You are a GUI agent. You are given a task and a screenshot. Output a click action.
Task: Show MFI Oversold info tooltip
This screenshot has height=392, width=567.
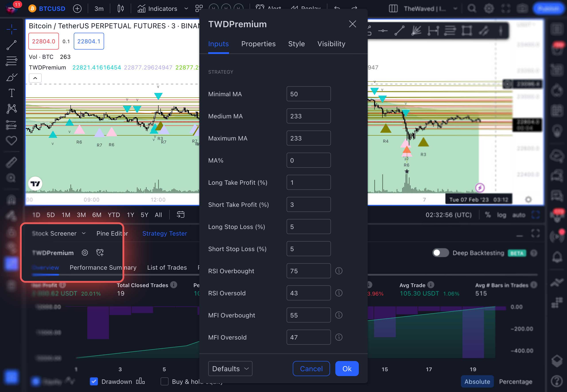pos(339,337)
